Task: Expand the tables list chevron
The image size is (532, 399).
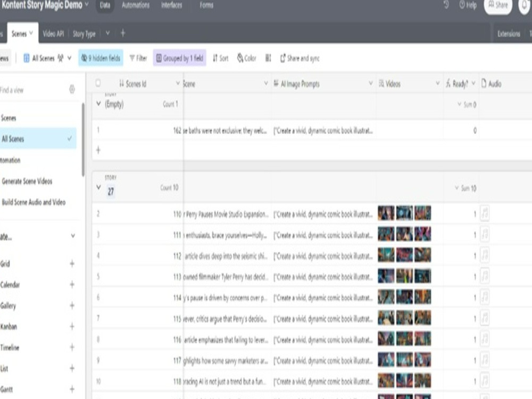Action: (x=107, y=33)
